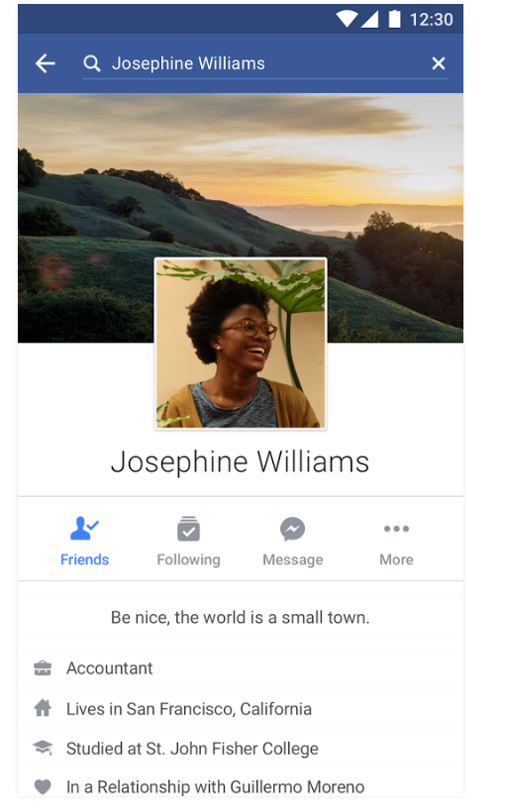
Task: Open Josephine's profile picture
Action: [241, 344]
